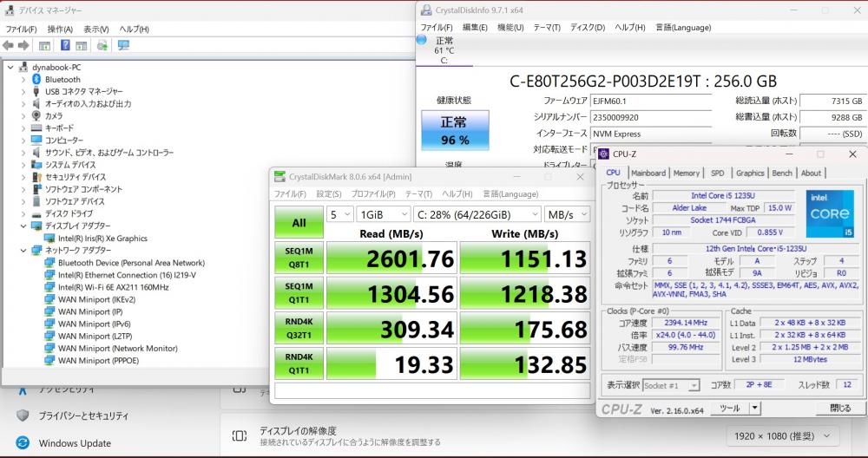
Task: Click the セキュリティ デバイス icon
Action: pos(36,177)
